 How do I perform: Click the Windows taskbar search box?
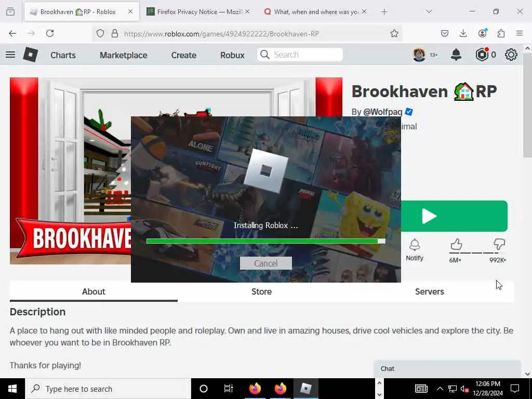108,389
